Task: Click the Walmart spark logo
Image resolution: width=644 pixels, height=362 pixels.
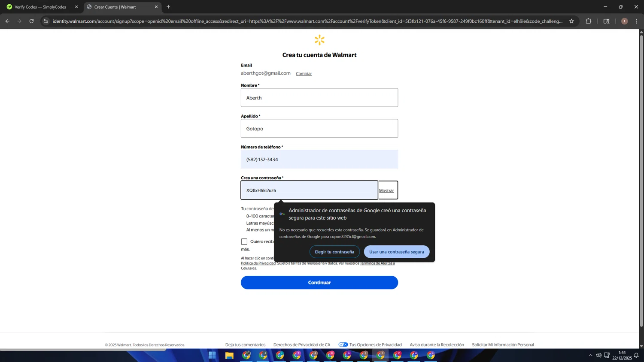Action: point(319,40)
